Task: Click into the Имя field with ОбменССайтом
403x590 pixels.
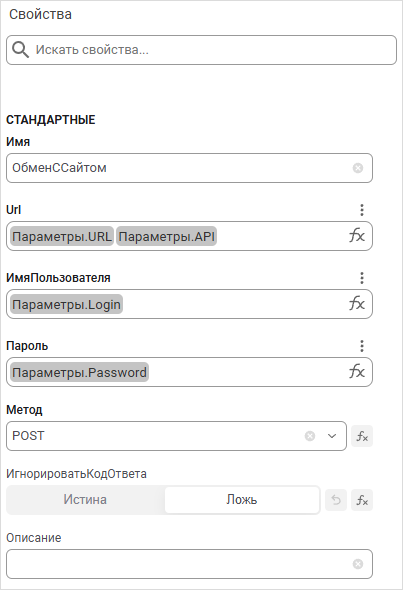Action: 189,168
